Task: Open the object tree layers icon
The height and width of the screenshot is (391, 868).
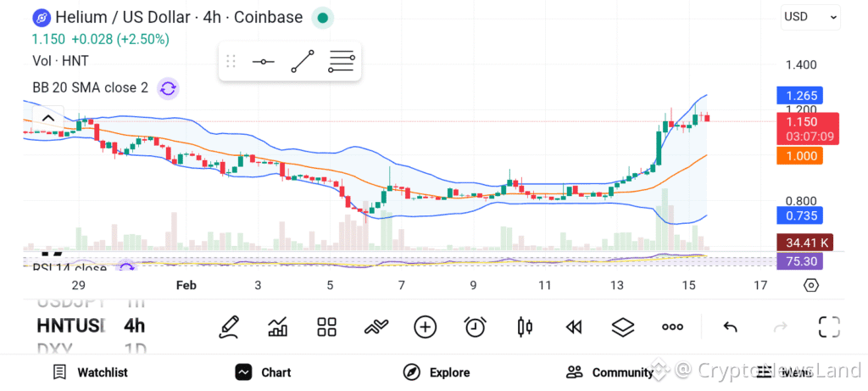Action: point(623,327)
